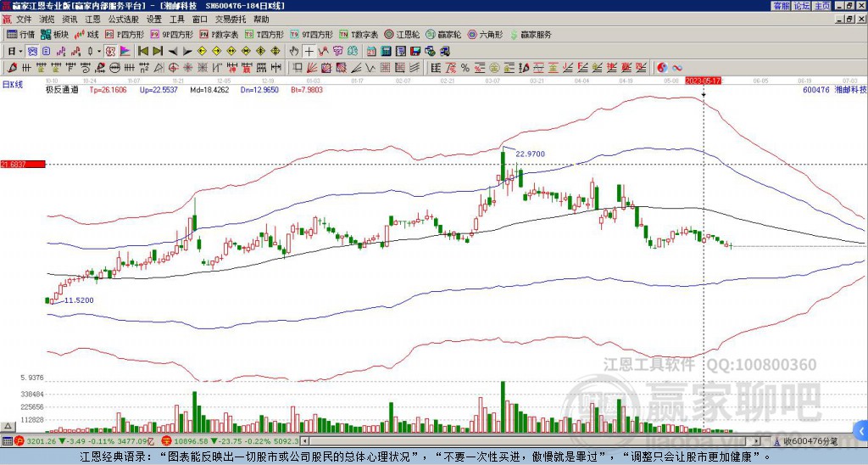Open the 江恩轮 Gann wheel

pyautogui.click(x=402, y=34)
